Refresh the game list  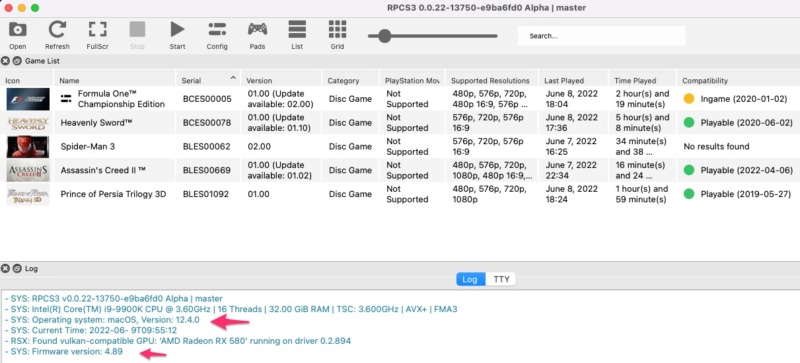click(57, 35)
